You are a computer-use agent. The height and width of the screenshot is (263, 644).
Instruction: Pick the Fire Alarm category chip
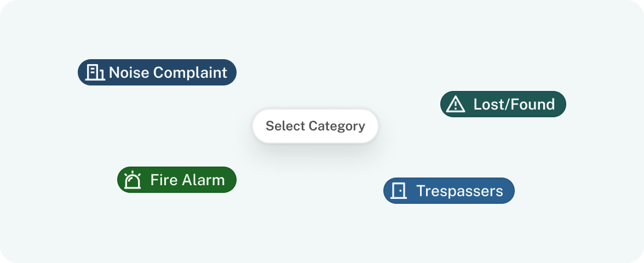coord(177,180)
